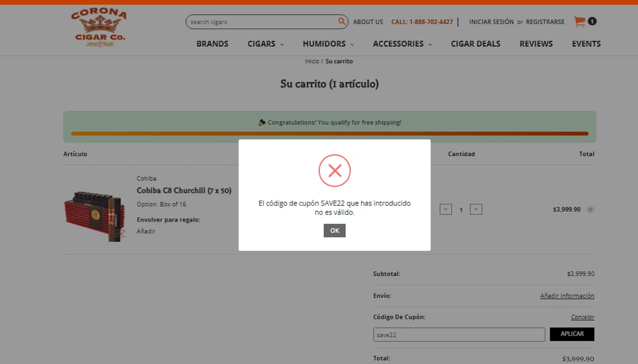Screen dimensions: 638x364
Task: Open the Corona Cigar Co. logo homepage
Action: pos(99,28)
